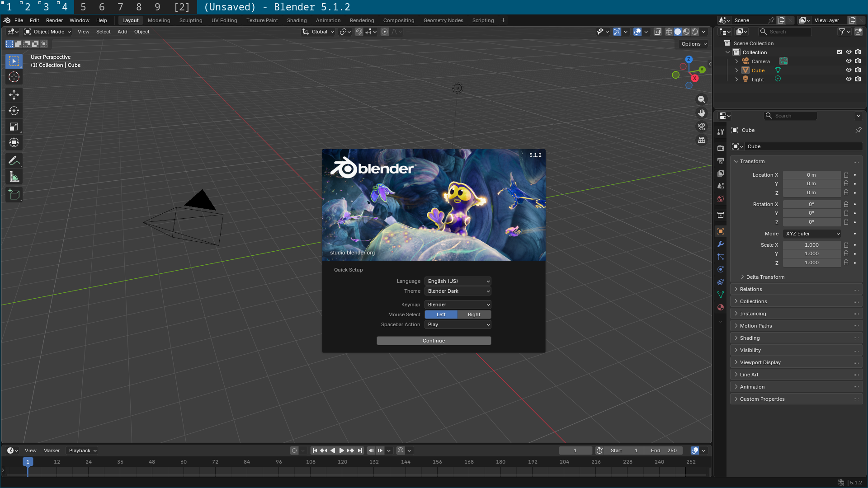This screenshot has height=488, width=868.
Task: Open the viewport Add menu
Action: [122, 32]
